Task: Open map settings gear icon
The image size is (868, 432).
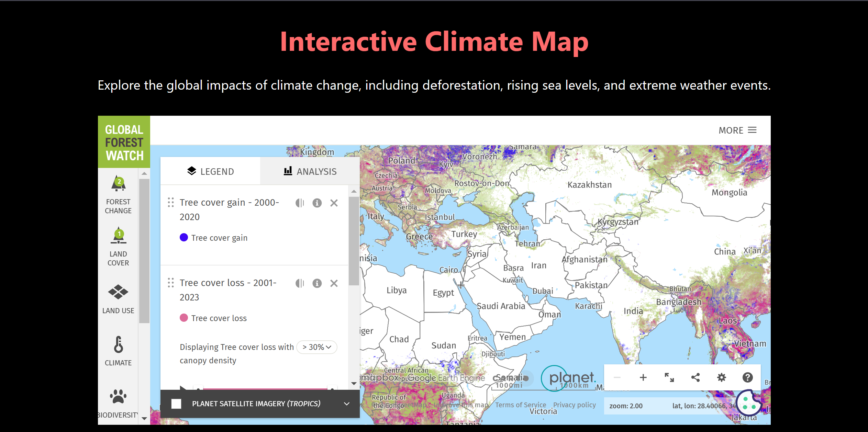Action: coord(721,378)
